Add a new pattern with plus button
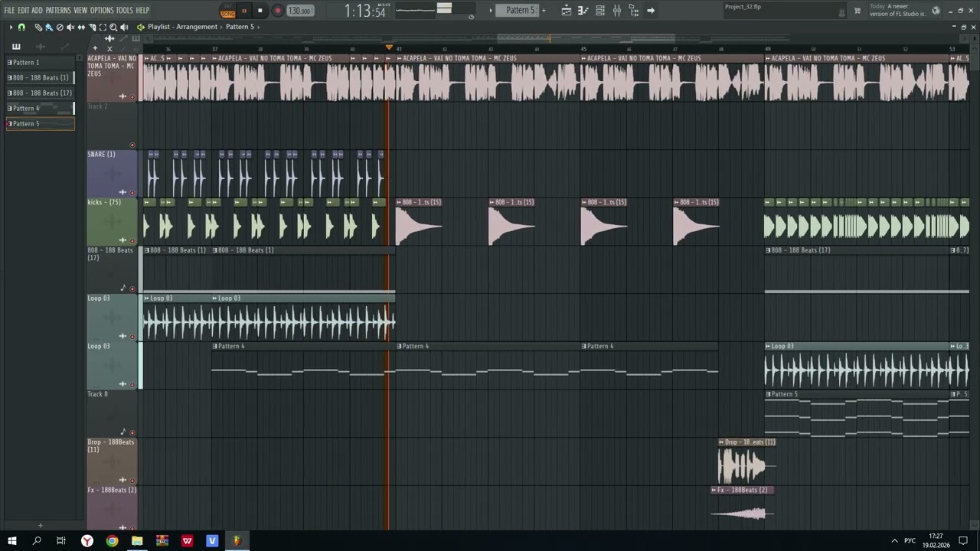The height and width of the screenshot is (551, 980). point(544,10)
